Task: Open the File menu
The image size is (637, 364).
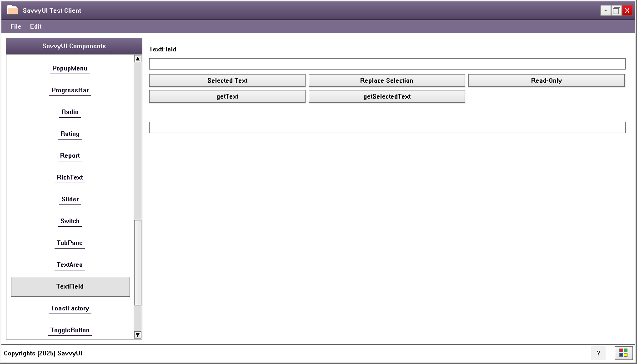Action: [15, 26]
